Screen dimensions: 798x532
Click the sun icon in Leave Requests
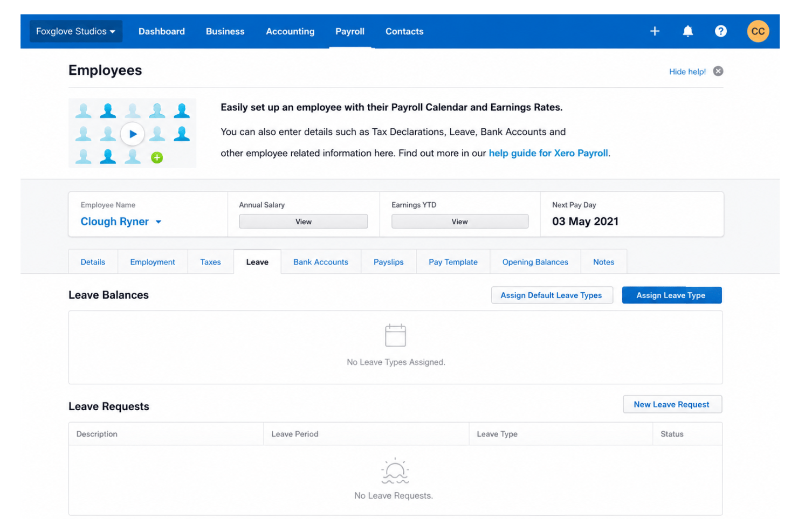395,471
